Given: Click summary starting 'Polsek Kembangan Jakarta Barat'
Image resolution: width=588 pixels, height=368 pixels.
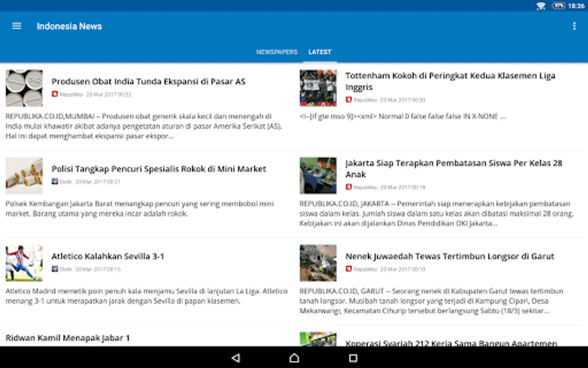Looking at the screenshot, I should [x=140, y=209].
